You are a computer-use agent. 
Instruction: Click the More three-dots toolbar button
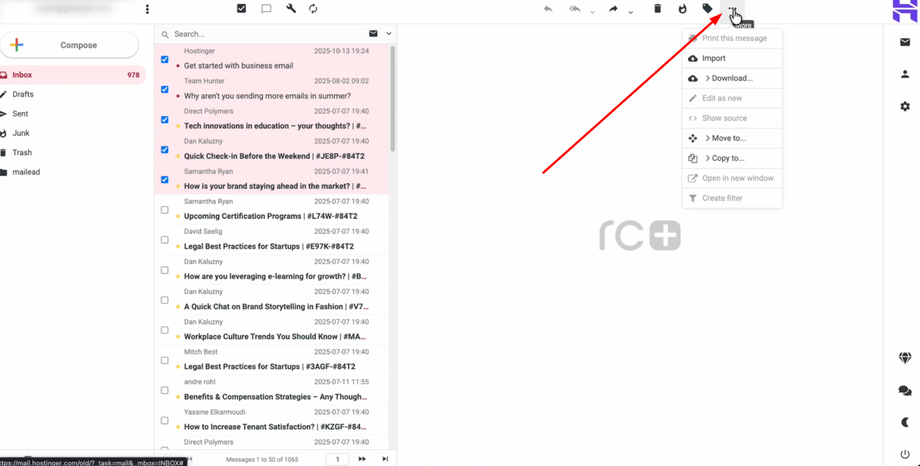tap(732, 10)
